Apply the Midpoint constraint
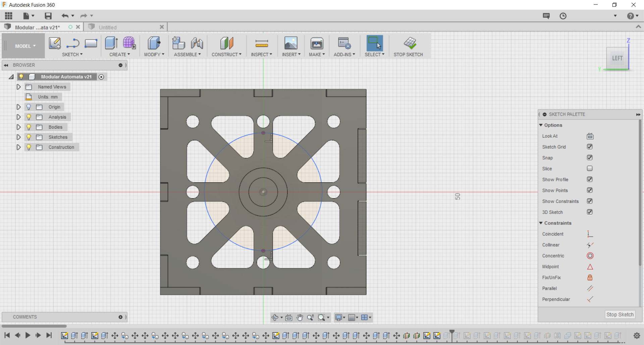 [x=590, y=267]
